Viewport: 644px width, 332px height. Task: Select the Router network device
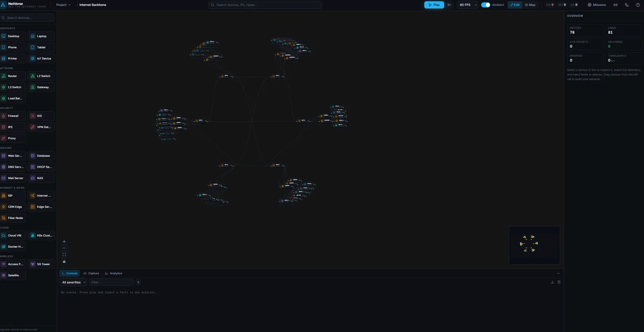12,76
